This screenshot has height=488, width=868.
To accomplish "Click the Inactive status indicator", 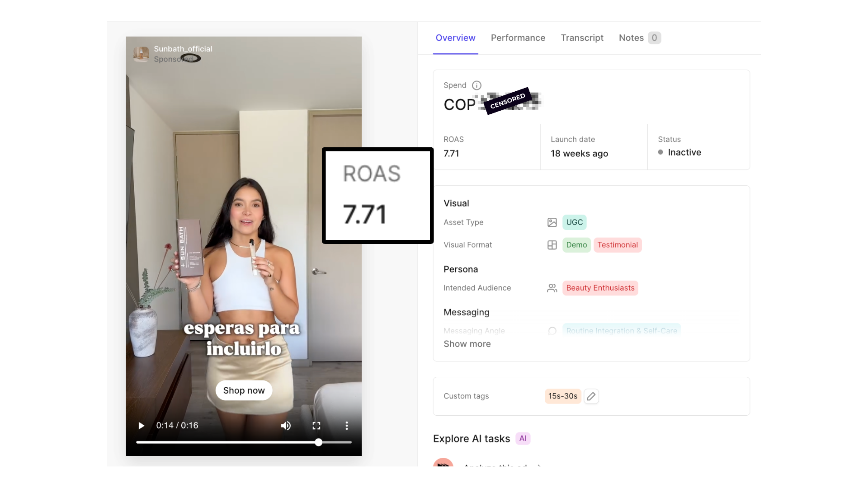I will [679, 152].
